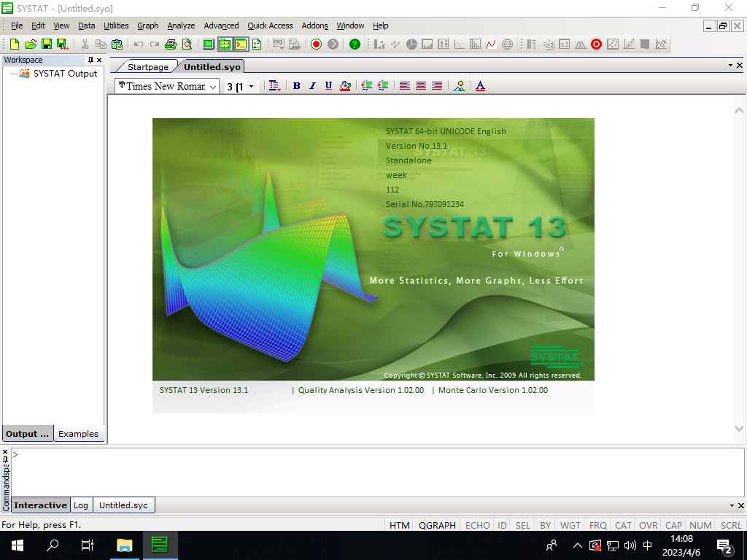
Task: Click the New file icon
Action: click(x=15, y=44)
